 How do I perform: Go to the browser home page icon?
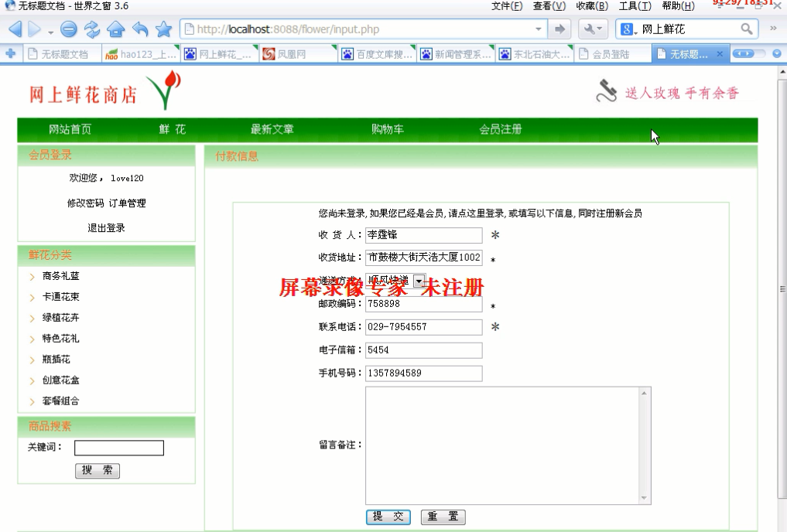click(x=116, y=30)
